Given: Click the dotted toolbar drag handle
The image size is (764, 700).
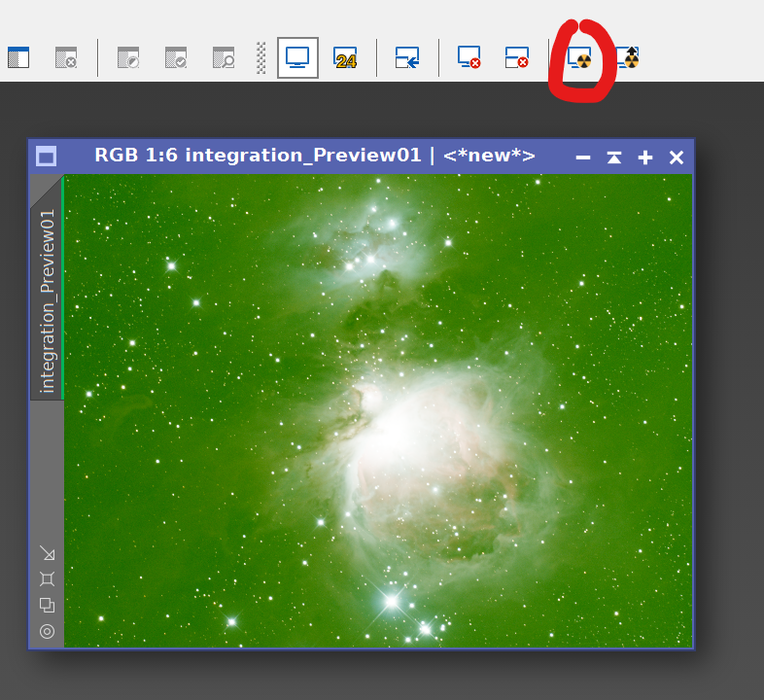Looking at the screenshot, I should [260, 58].
